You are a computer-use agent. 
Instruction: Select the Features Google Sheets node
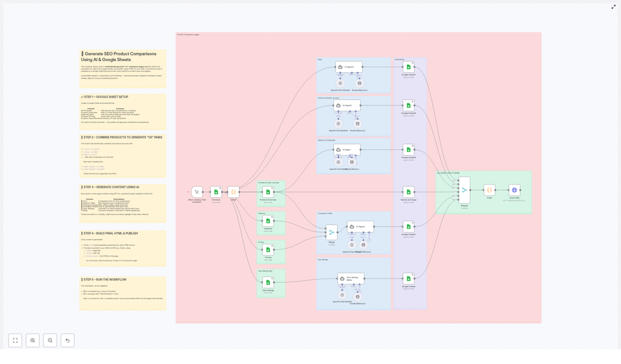(268, 221)
